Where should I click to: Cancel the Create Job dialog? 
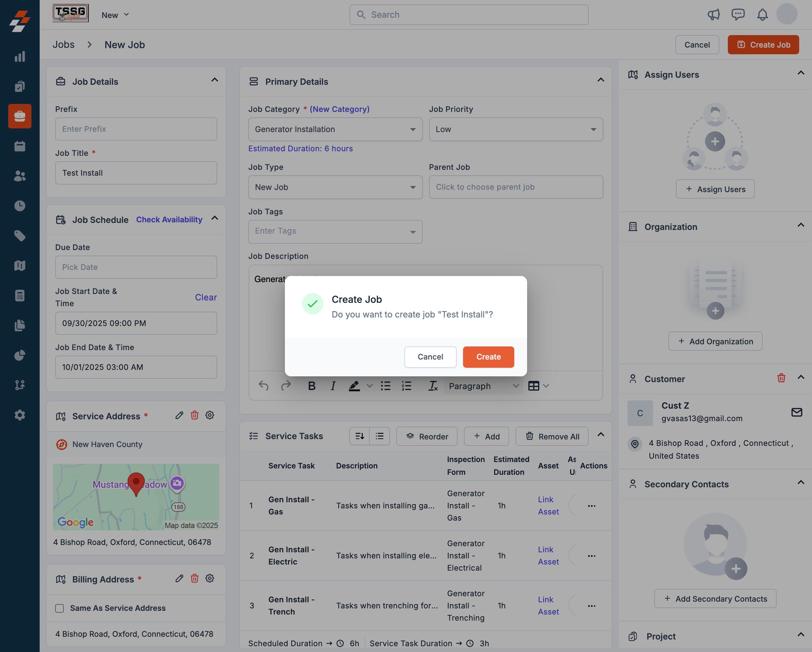430,356
